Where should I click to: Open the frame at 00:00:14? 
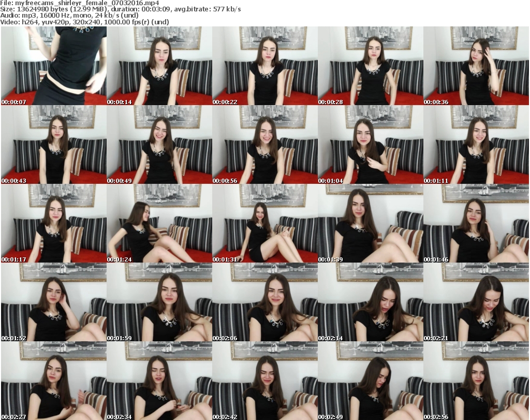[x=159, y=66]
